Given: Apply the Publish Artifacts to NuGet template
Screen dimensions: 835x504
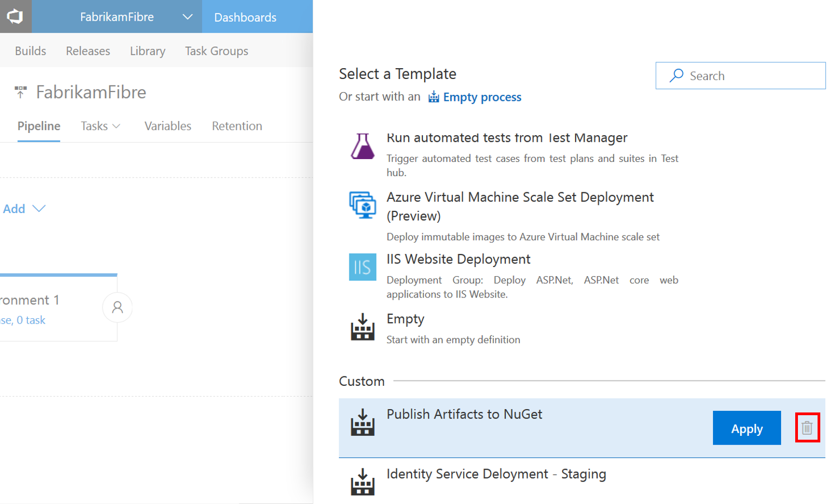Looking at the screenshot, I should 747,428.
